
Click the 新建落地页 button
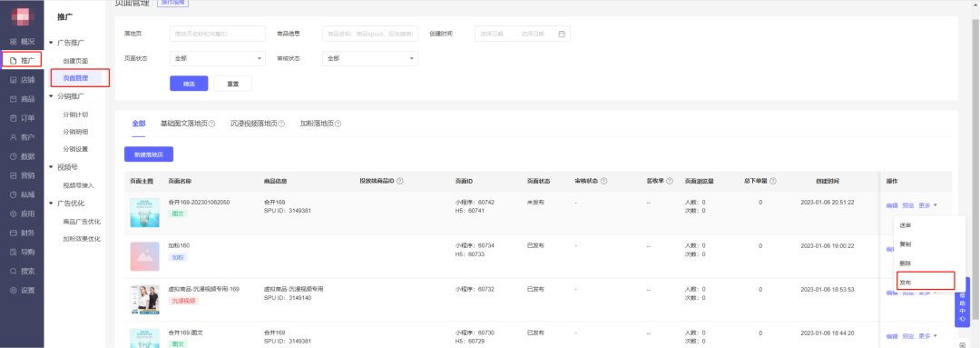click(149, 154)
